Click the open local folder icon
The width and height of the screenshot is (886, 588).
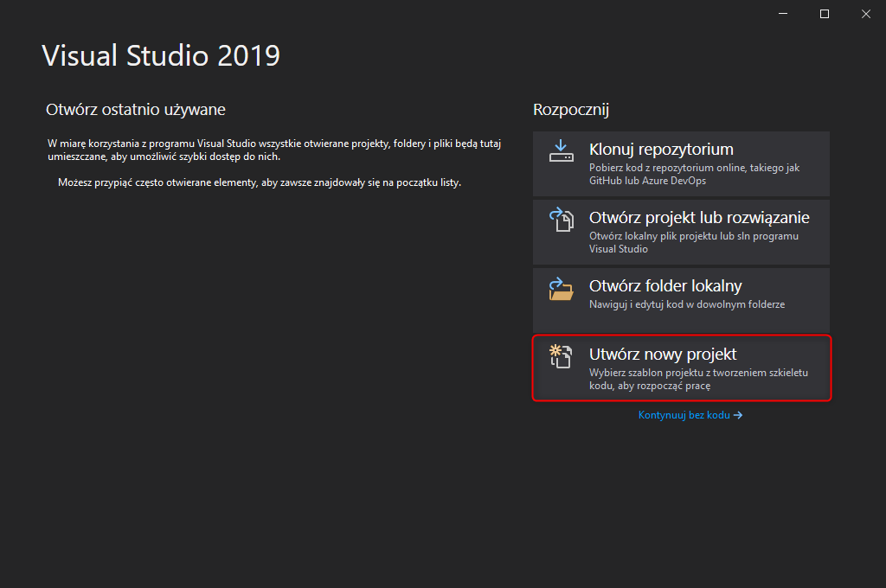tap(562, 288)
